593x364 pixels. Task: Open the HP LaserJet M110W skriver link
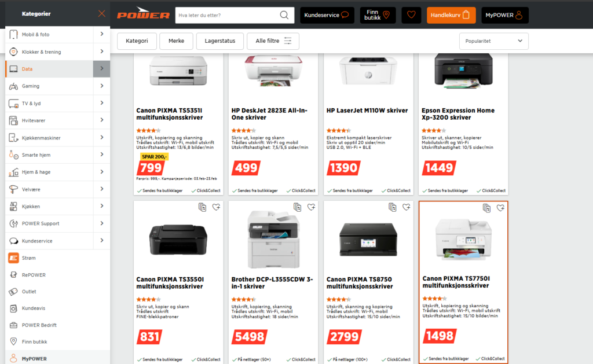(367, 111)
